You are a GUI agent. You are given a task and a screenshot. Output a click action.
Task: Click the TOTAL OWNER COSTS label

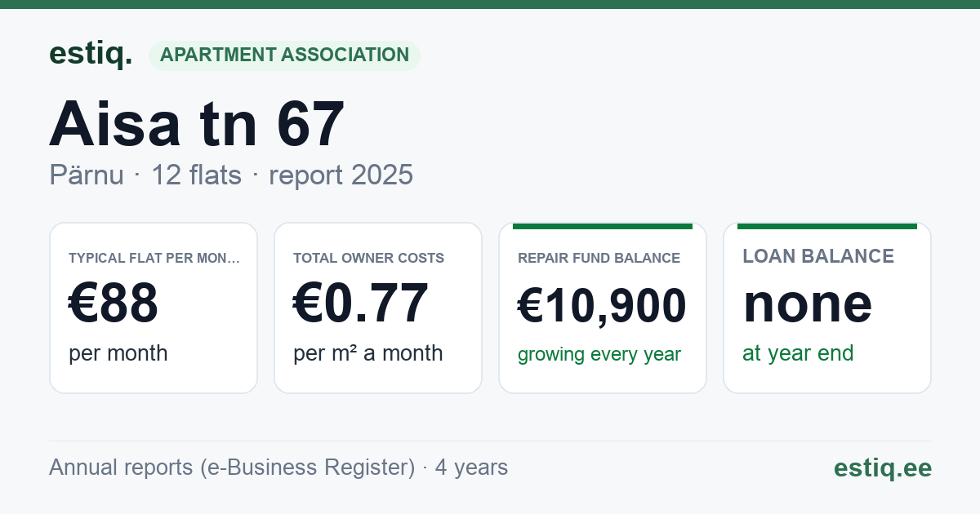[x=368, y=258]
